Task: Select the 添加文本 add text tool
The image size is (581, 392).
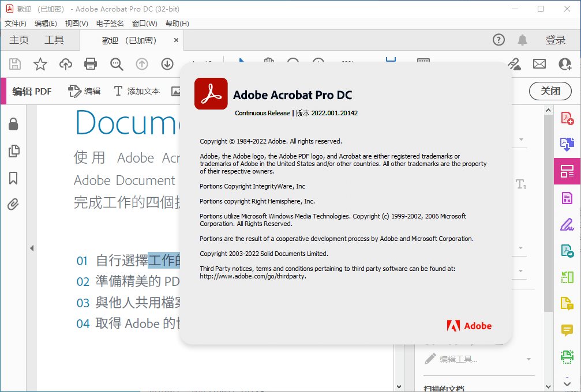Action: click(x=134, y=91)
